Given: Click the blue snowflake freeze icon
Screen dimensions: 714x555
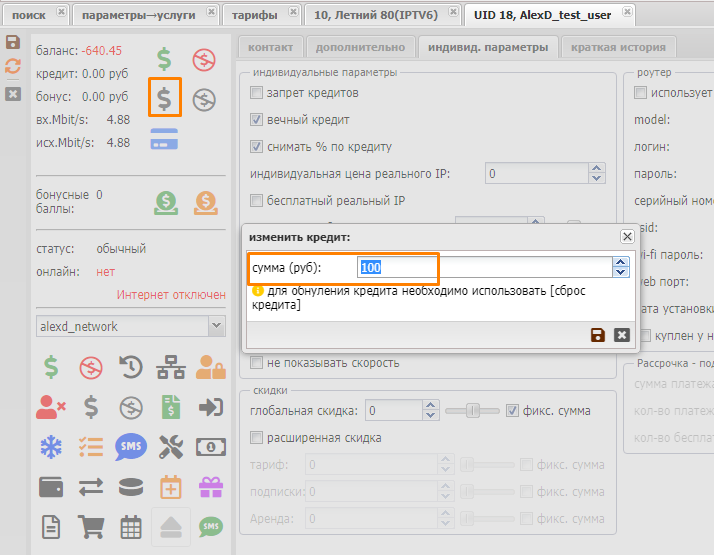Looking at the screenshot, I should pyautogui.click(x=50, y=446).
